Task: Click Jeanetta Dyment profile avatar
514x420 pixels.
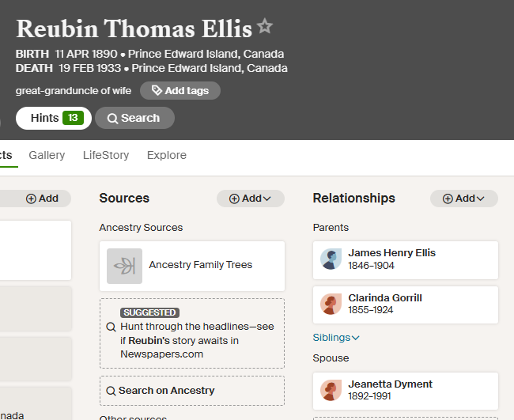Action: (331, 390)
